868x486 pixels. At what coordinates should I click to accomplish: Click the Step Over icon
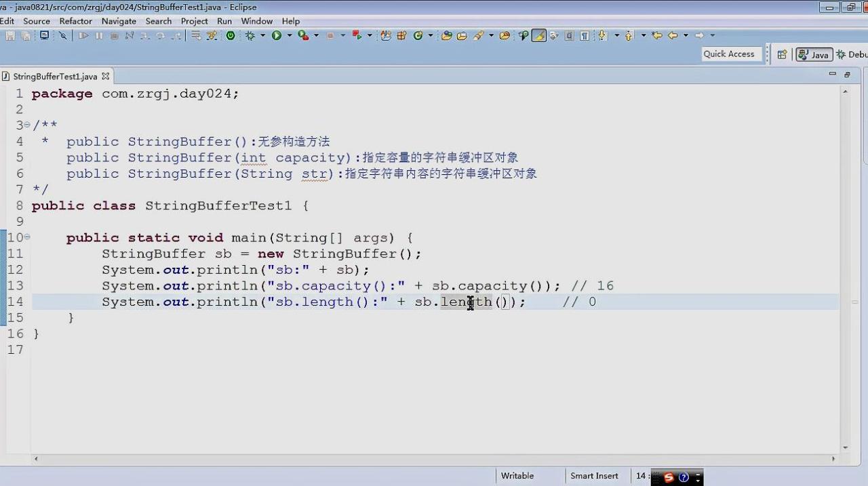160,35
